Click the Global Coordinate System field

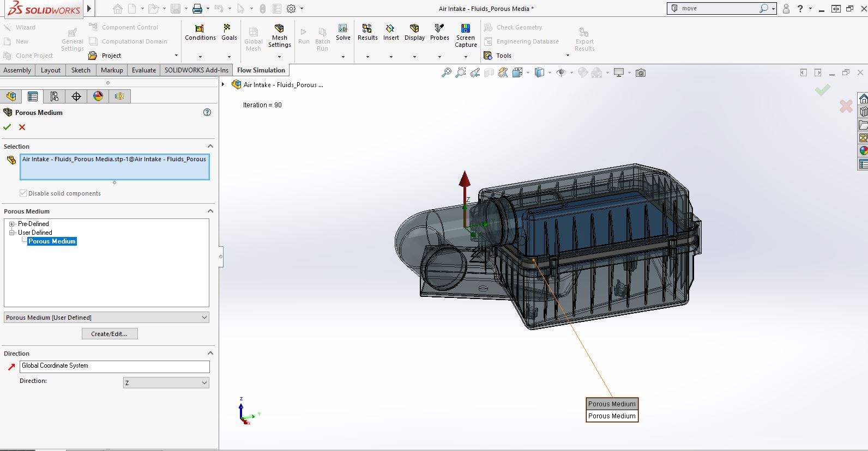coord(114,366)
